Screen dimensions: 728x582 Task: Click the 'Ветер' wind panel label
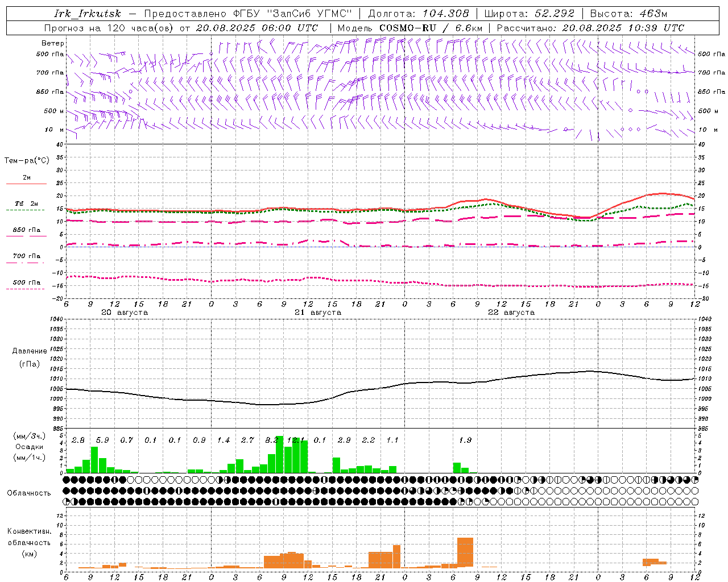53,43
